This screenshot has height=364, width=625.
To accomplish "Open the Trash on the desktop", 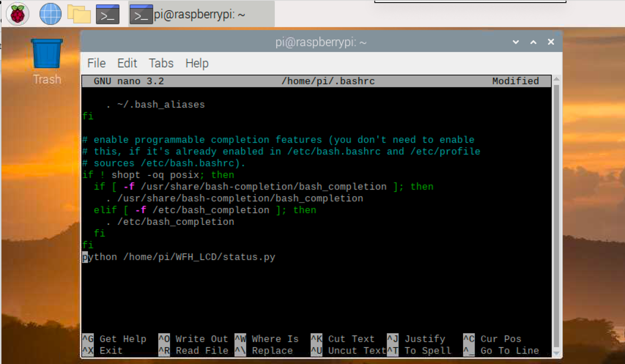I will pos(46,55).
